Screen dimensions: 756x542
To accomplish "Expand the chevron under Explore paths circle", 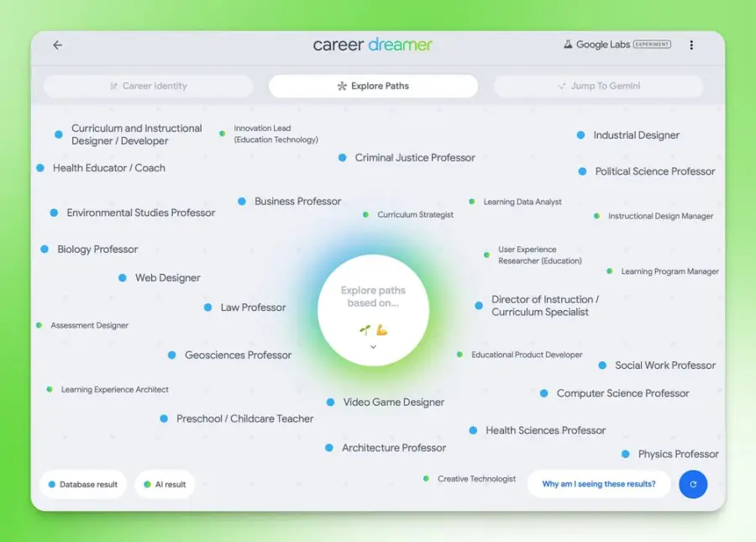I will pyautogui.click(x=373, y=347).
